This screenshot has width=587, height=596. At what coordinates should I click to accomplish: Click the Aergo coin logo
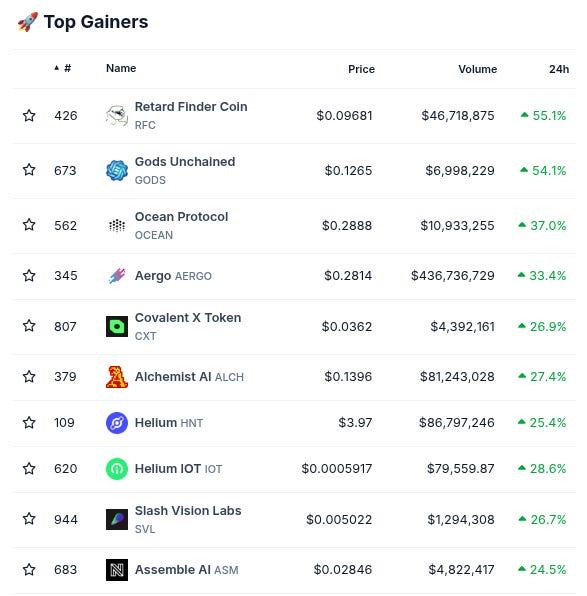117,276
